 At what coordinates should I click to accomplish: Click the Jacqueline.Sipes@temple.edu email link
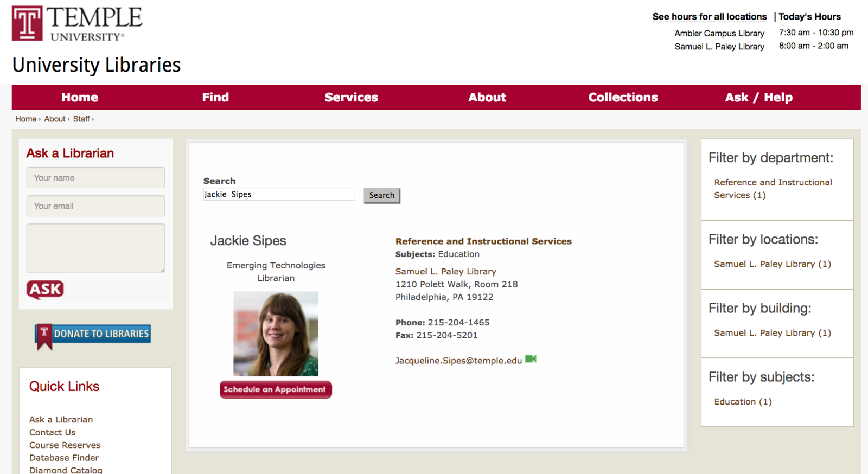458,361
